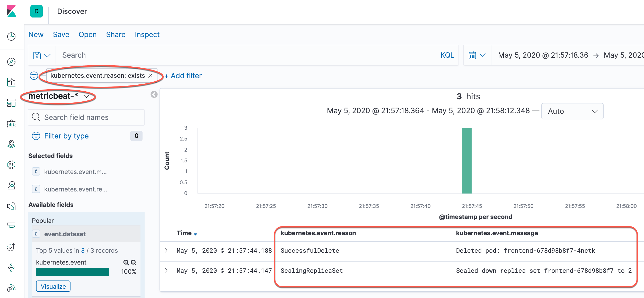Click the teal 100% distribution bar for kubernetes.event
Viewport: 644px width, 298px height.
coord(72,271)
